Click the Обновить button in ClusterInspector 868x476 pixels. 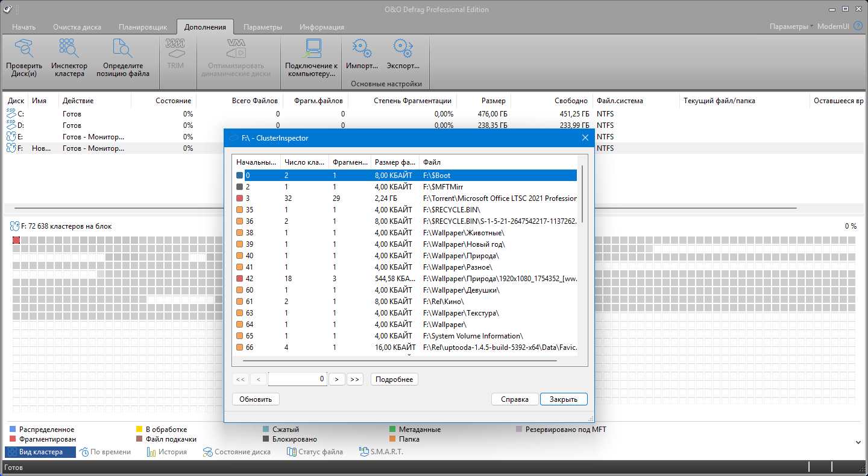point(256,399)
